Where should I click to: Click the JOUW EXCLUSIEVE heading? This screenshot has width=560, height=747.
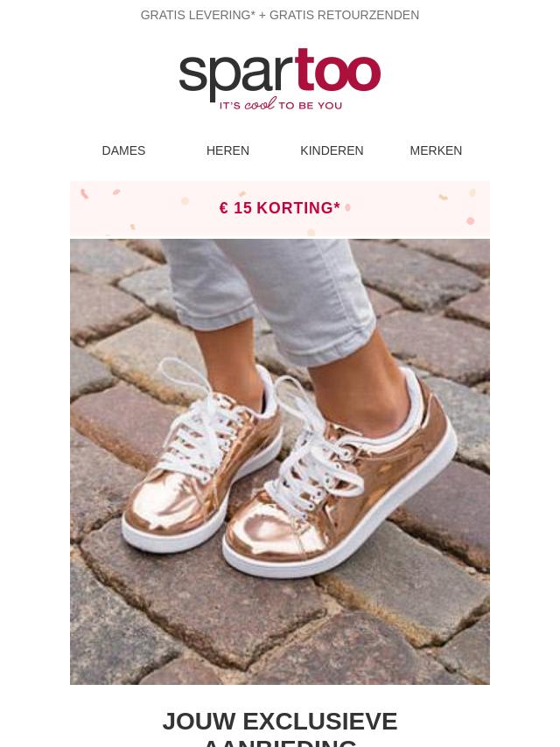tap(280, 722)
